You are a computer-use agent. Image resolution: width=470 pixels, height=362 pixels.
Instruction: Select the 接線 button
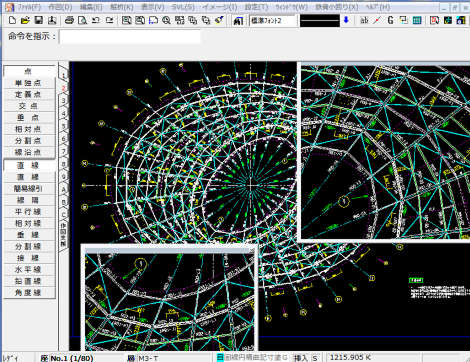[x=29, y=258]
